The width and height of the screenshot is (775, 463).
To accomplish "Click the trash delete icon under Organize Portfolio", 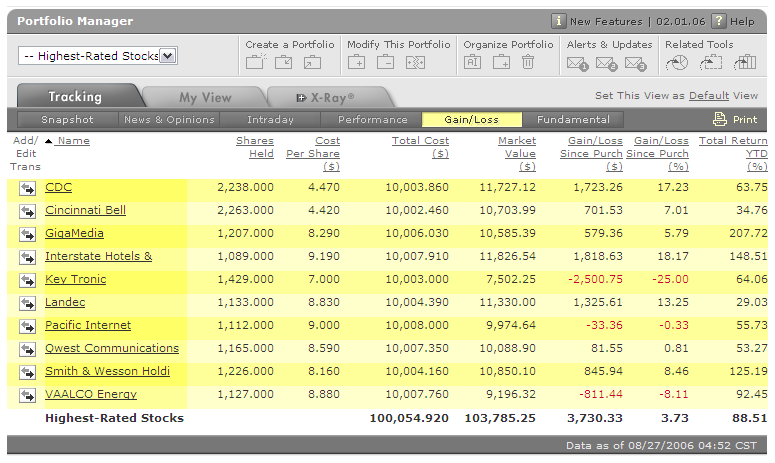I will coord(528,63).
